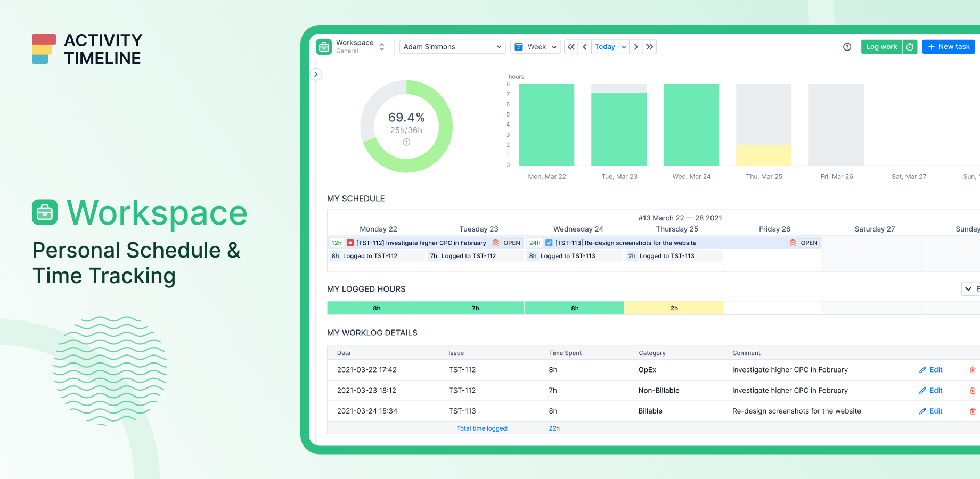Click the blue checkbox icon on TST-113

pyautogui.click(x=549, y=243)
